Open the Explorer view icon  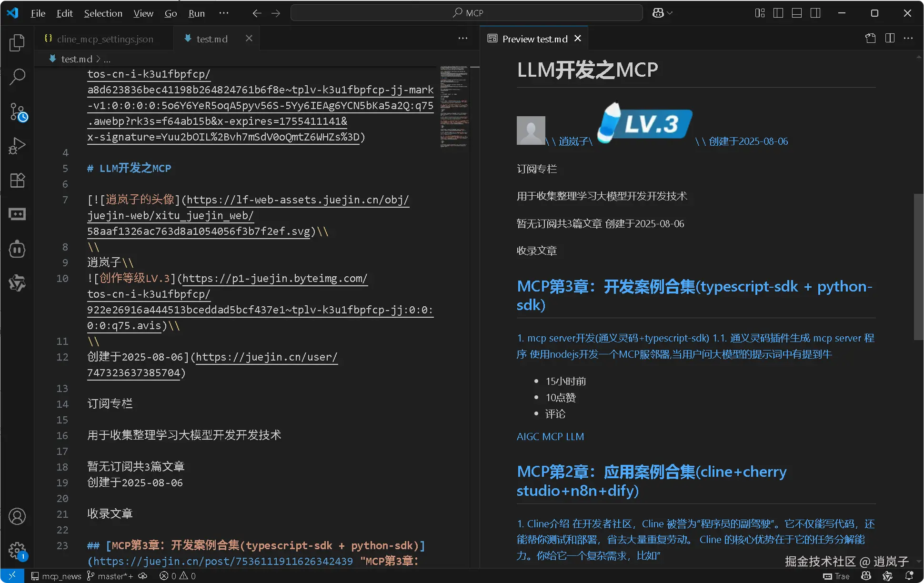(17, 43)
